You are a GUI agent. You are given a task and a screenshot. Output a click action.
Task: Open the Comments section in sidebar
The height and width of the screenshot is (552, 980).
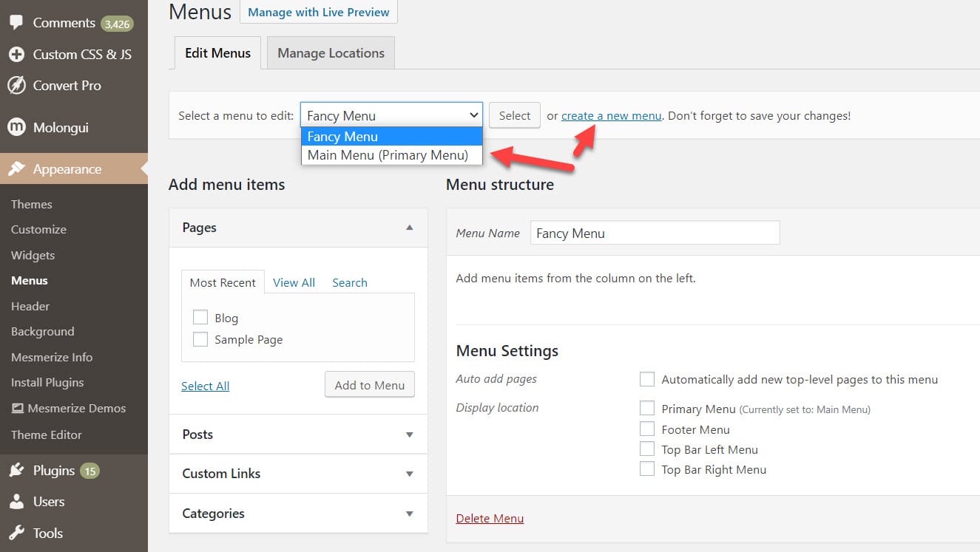[x=16, y=22]
